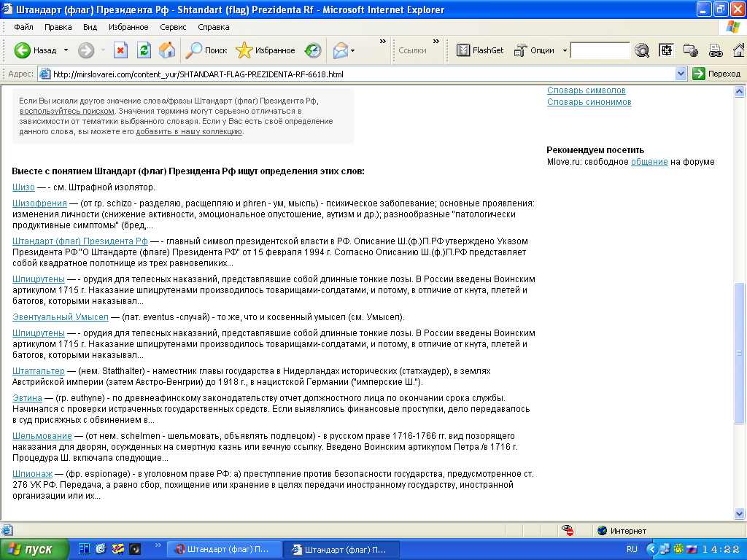
Task: Click the page icon in status bar
Action: 7,530
